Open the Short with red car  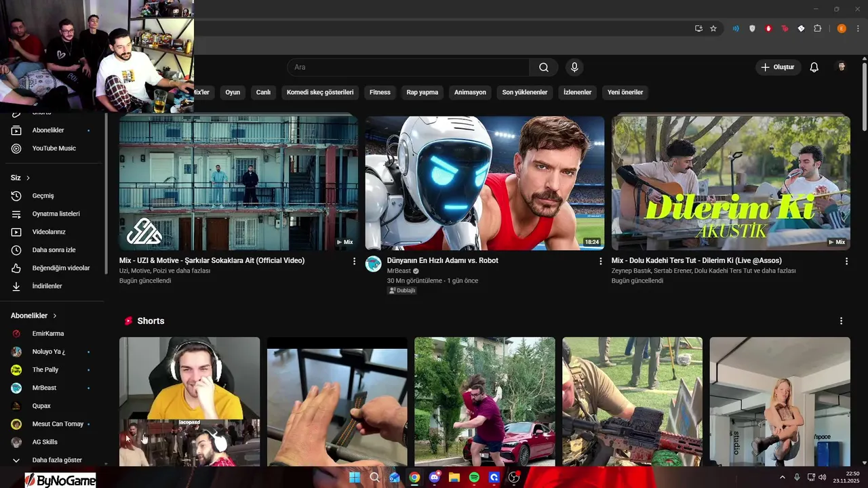click(485, 401)
